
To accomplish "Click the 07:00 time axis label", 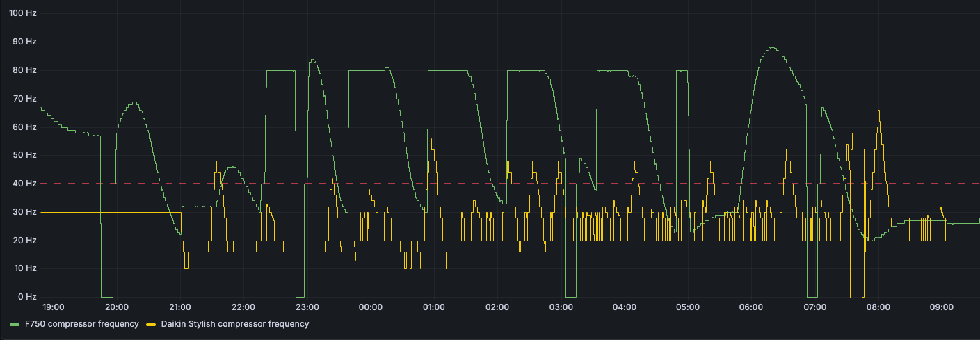I will tap(815, 307).
